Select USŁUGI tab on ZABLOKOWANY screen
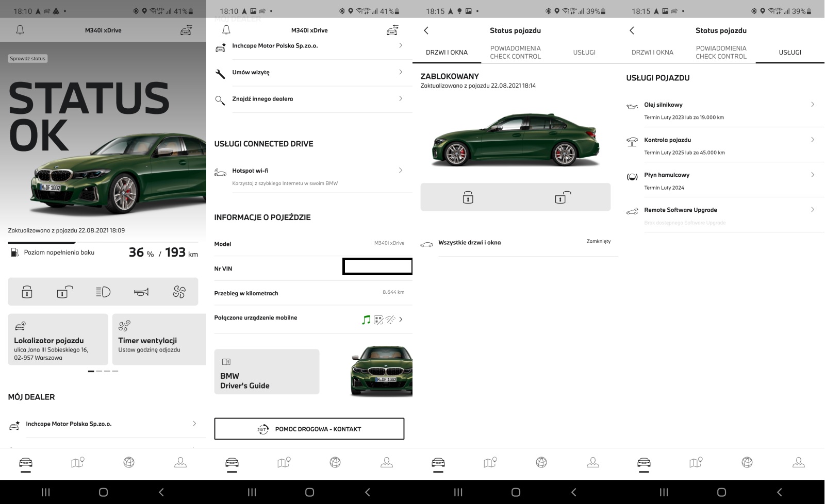This screenshot has height=504, width=825. [584, 52]
